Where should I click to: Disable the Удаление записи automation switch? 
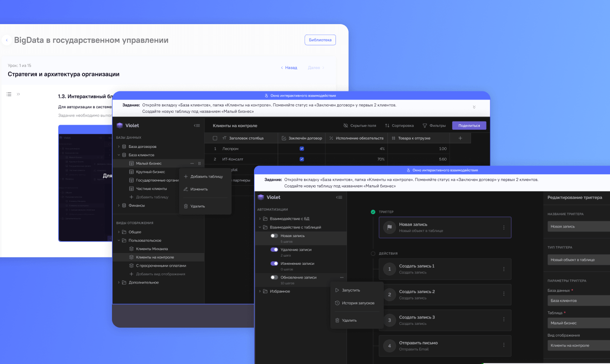(x=274, y=250)
